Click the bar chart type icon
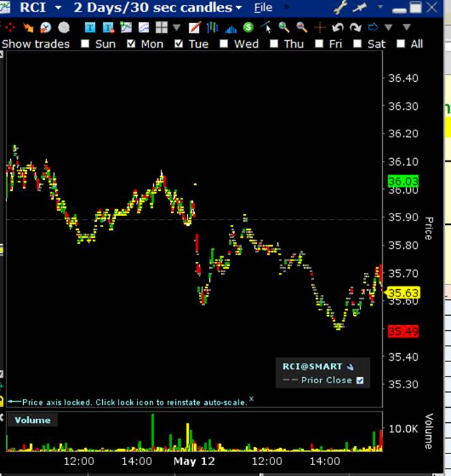Viewport: 451px width, 476px height. [213, 28]
